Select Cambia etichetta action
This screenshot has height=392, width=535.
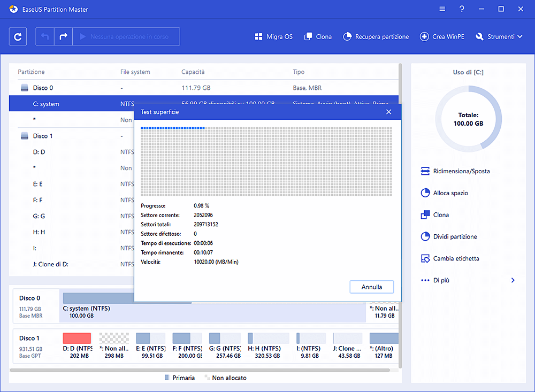click(450, 259)
